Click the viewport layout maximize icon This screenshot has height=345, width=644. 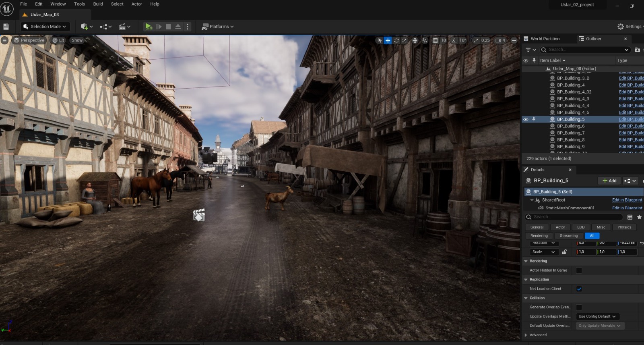click(x=514, y=40)
